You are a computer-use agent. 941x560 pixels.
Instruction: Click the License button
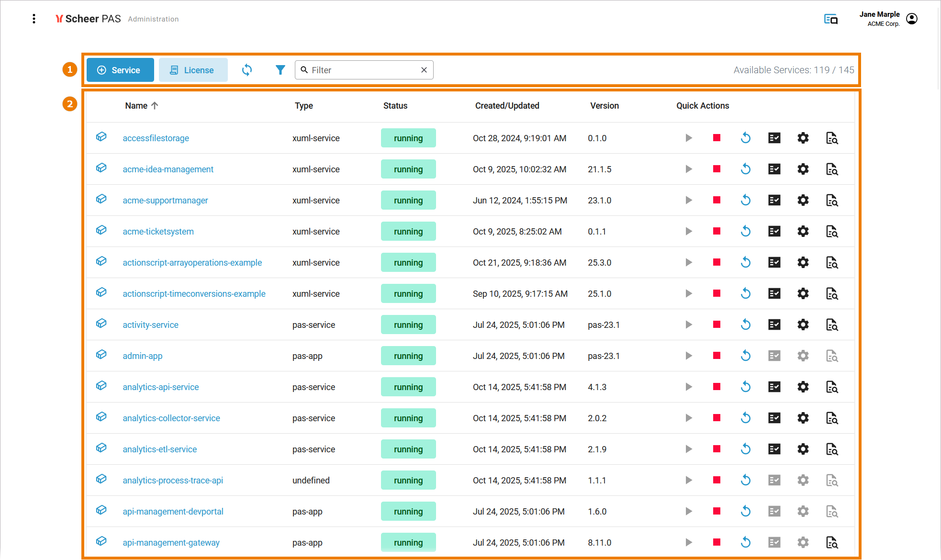[193, 70]
